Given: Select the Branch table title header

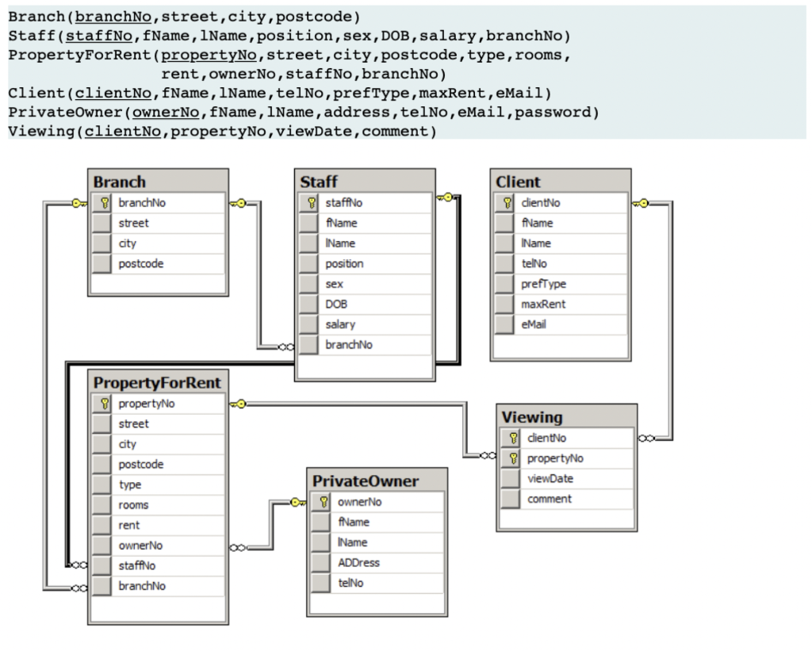Looking at the screenshot, I should pos(158,182).
